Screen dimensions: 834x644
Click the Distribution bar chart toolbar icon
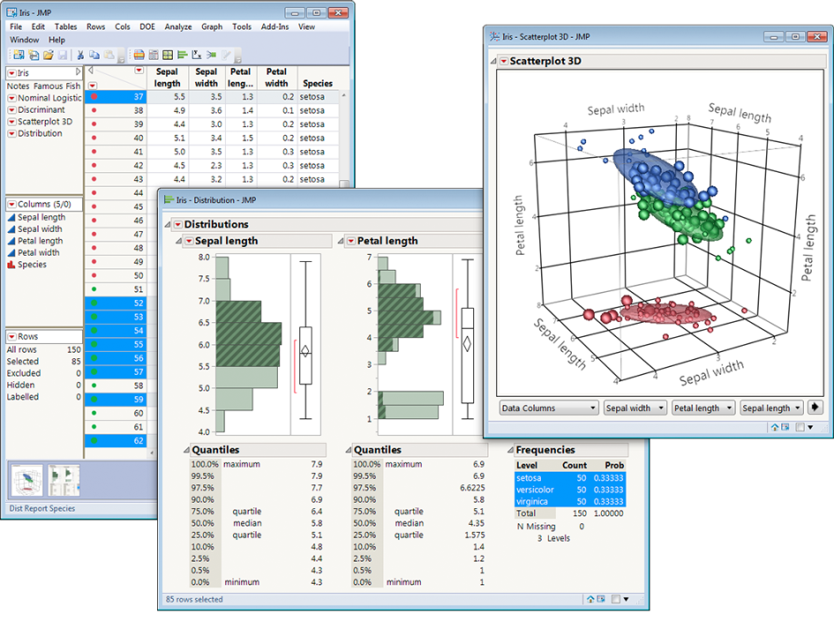click(182, 55)
